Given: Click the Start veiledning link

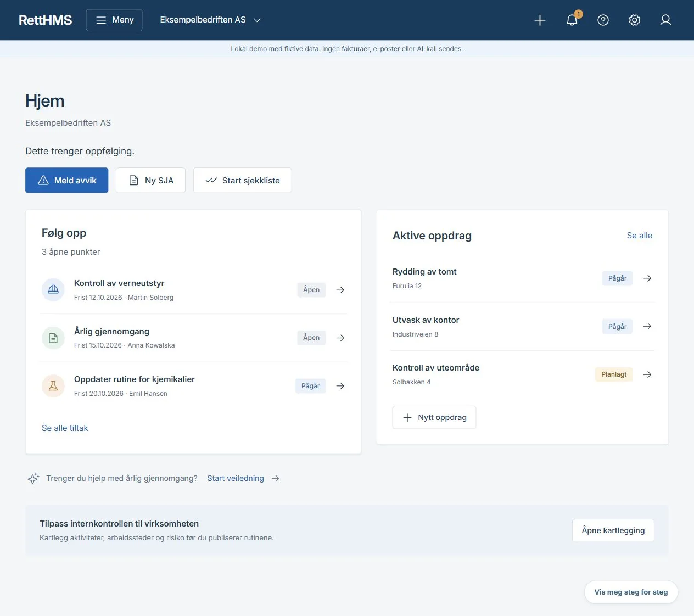Looking at the screenshot, I should click(x=236, y=478).
